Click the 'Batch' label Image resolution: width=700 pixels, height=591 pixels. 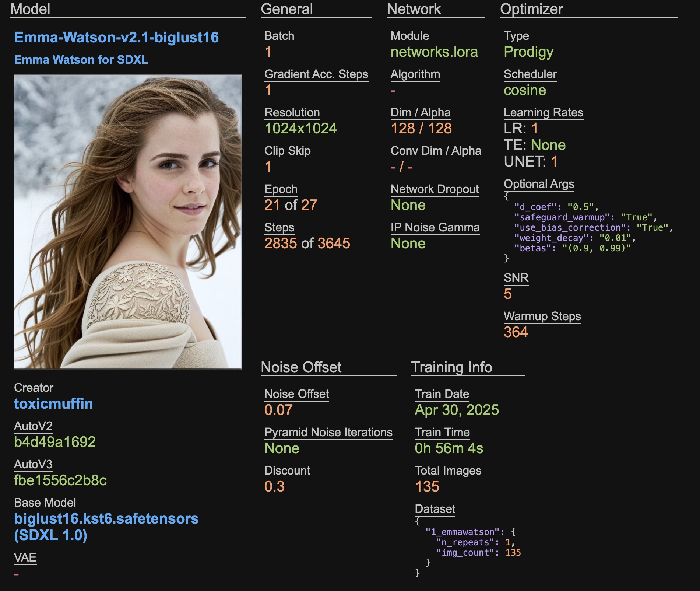[279, 36]
